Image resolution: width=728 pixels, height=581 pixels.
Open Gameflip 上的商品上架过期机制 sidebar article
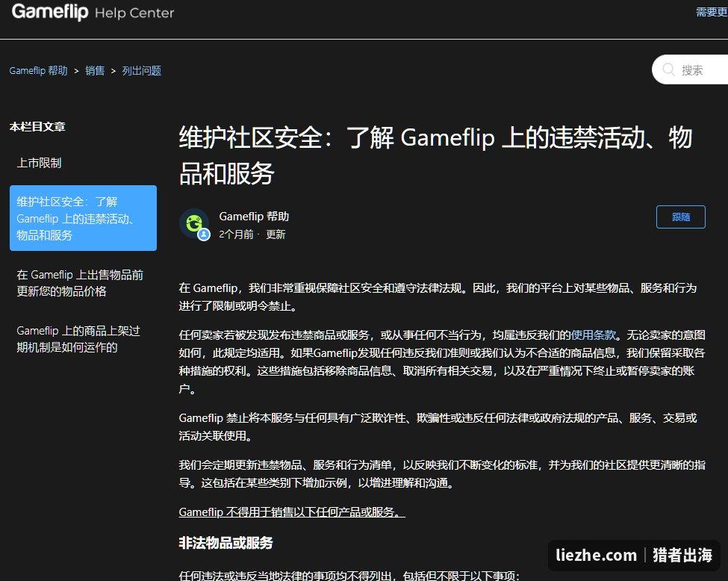(78, 339)
